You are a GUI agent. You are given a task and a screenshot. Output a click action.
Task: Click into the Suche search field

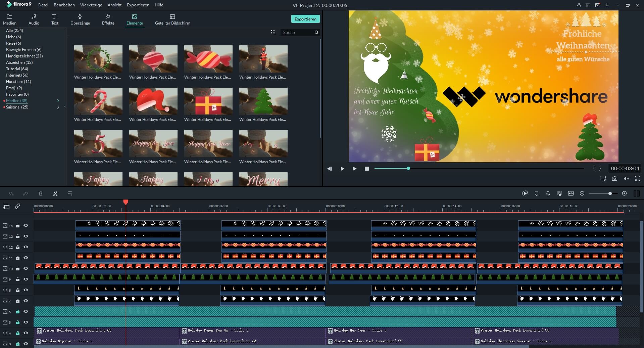(297, 33)
